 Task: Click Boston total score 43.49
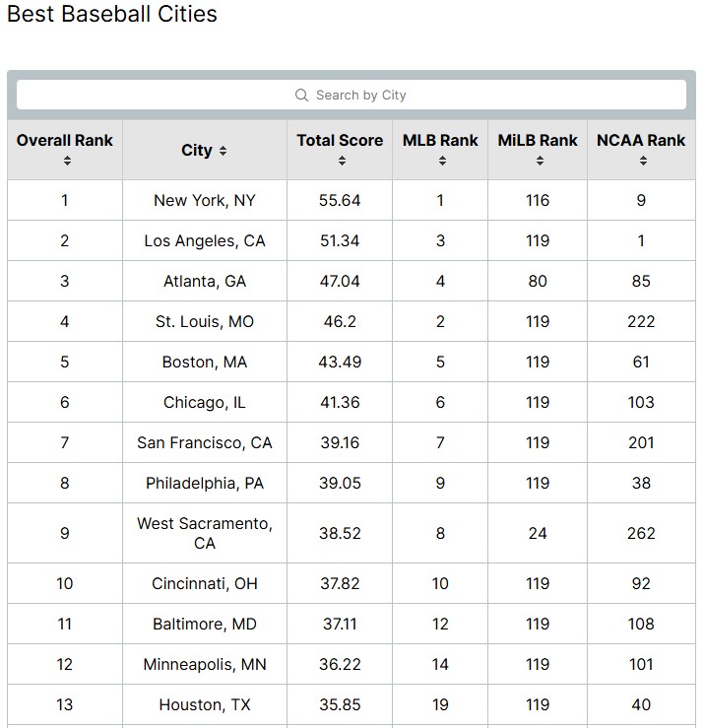tap(340, 362)
